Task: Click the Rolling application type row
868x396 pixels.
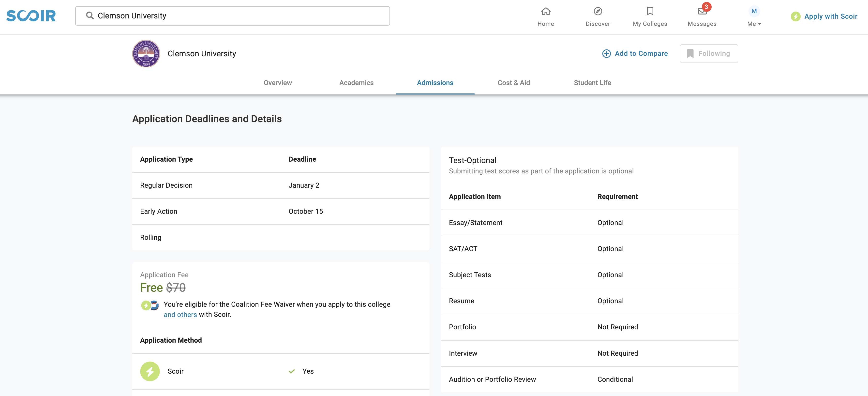Action: point(280,237)
